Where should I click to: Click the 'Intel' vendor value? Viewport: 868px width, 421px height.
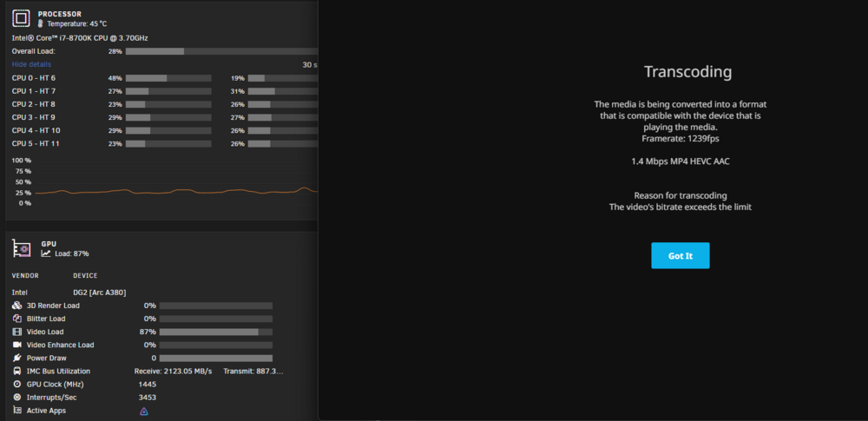pyautogui.click(x=19, y=293)
